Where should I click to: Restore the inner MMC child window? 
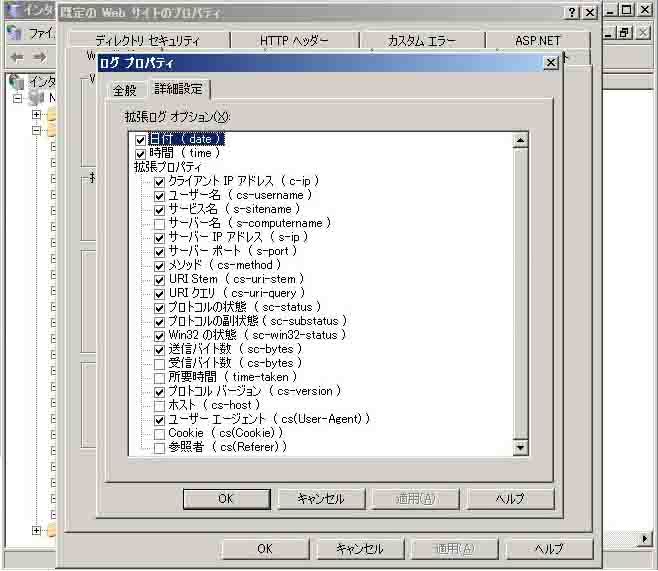pos(625,33)
